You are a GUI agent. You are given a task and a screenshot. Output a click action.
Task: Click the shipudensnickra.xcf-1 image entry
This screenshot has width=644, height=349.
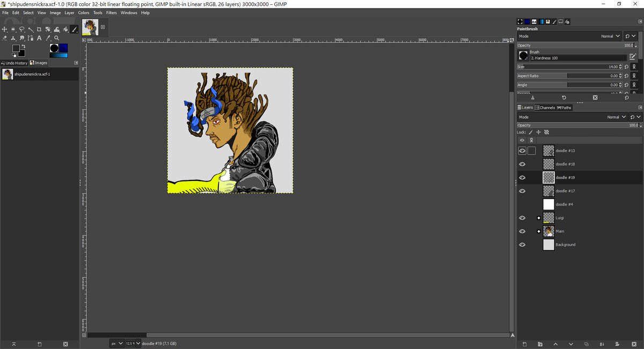(40, 74)
